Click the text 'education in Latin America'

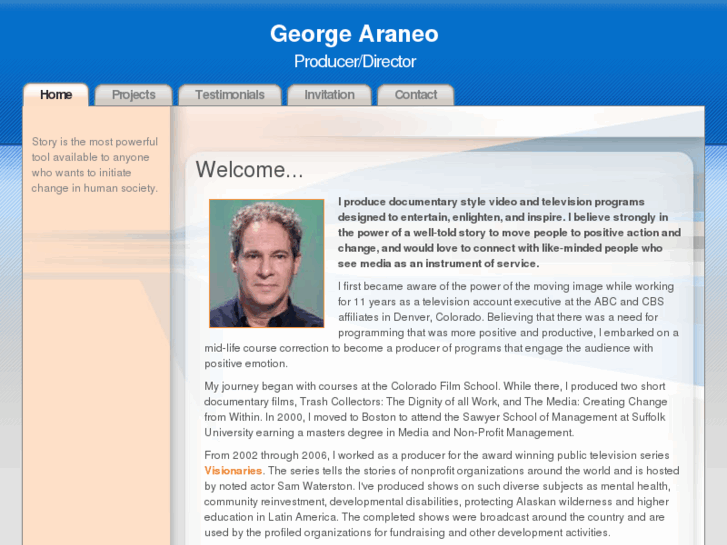tap(270, 517)
